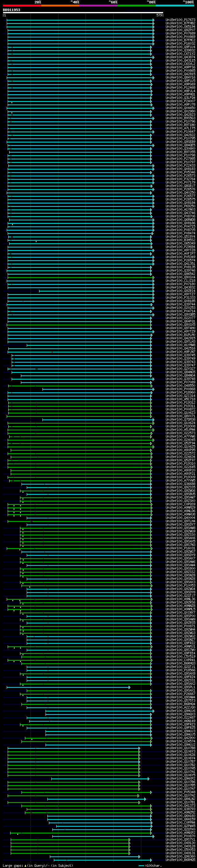The image size is (197, 868).
Task: Select the query ID BB911953
Action: (11, 10)
